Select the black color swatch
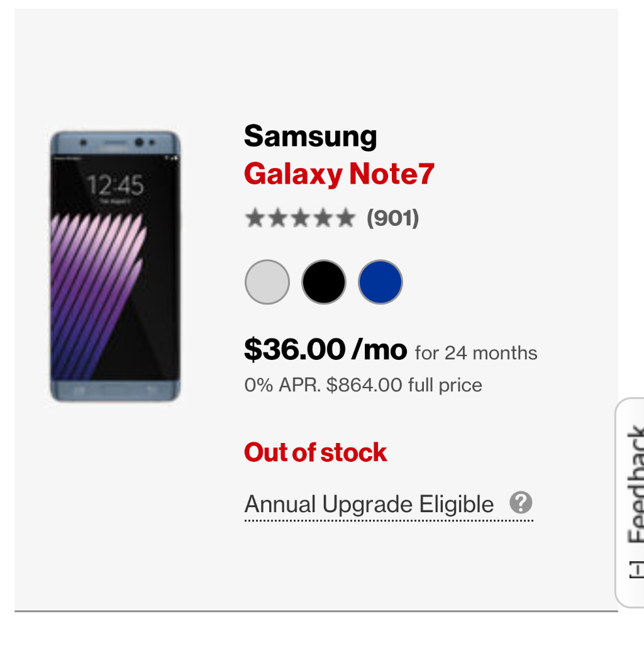644x650 pixels. 324,282
